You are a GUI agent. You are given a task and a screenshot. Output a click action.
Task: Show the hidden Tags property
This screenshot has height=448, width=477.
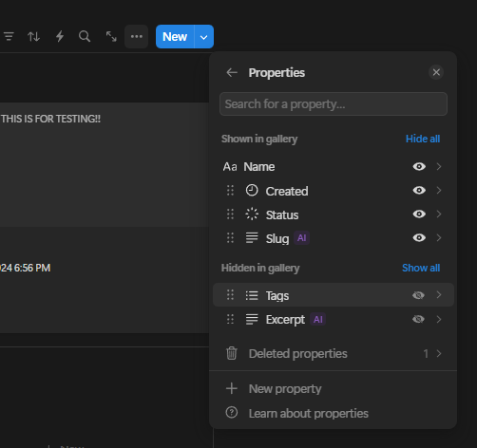[x=418, y=295]
